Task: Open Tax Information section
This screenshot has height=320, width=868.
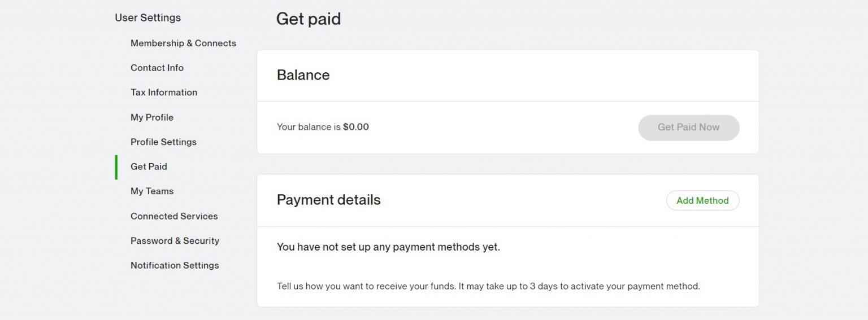Action: pyautogui.click(x=163, y=92)
